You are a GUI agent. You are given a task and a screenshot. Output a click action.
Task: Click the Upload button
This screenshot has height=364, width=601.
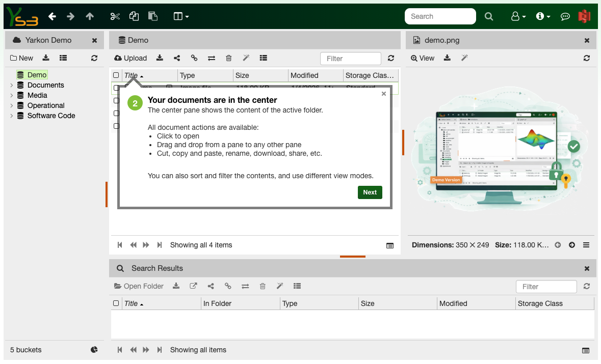point(130,58)
